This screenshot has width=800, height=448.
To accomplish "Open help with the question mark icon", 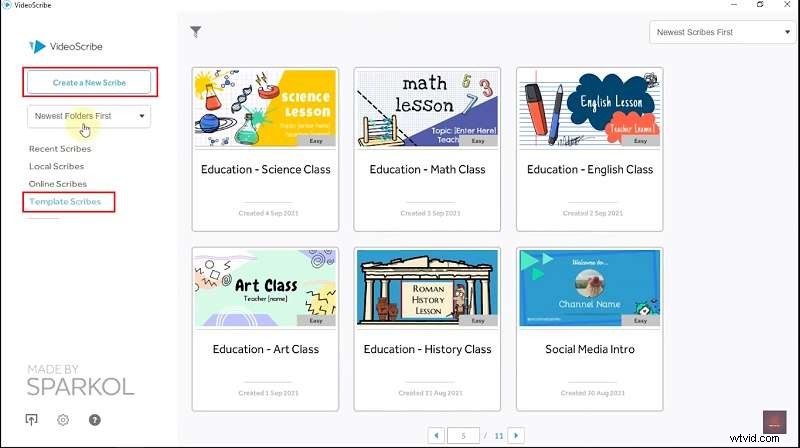I will [94, 419].
